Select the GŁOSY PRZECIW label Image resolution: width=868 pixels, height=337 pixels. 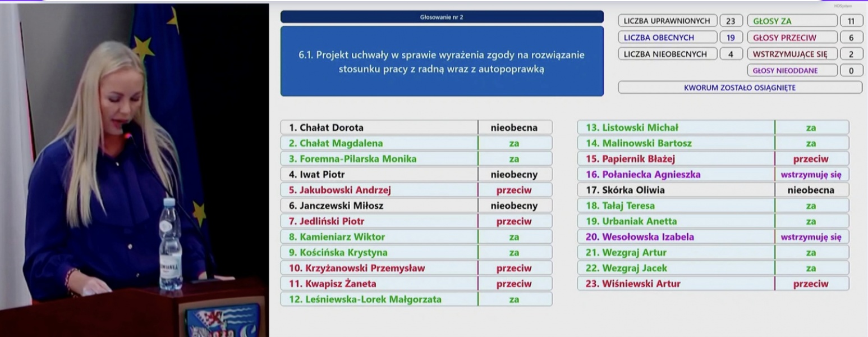791,38
